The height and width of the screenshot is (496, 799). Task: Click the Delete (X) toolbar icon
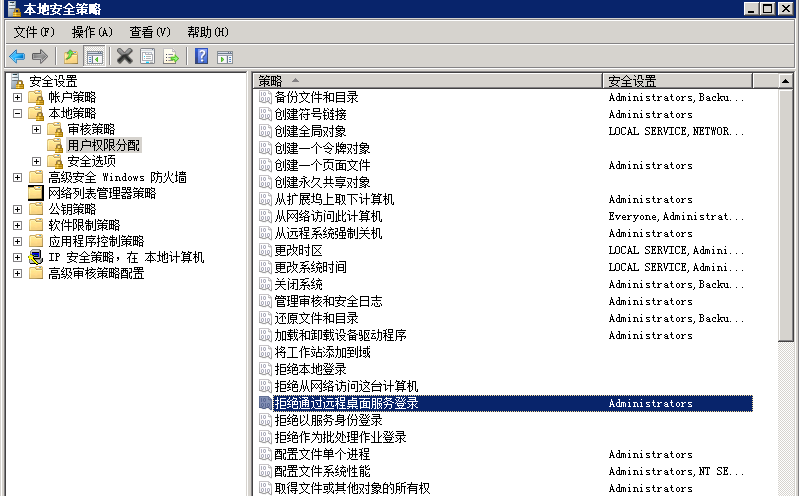coord(124,56)
